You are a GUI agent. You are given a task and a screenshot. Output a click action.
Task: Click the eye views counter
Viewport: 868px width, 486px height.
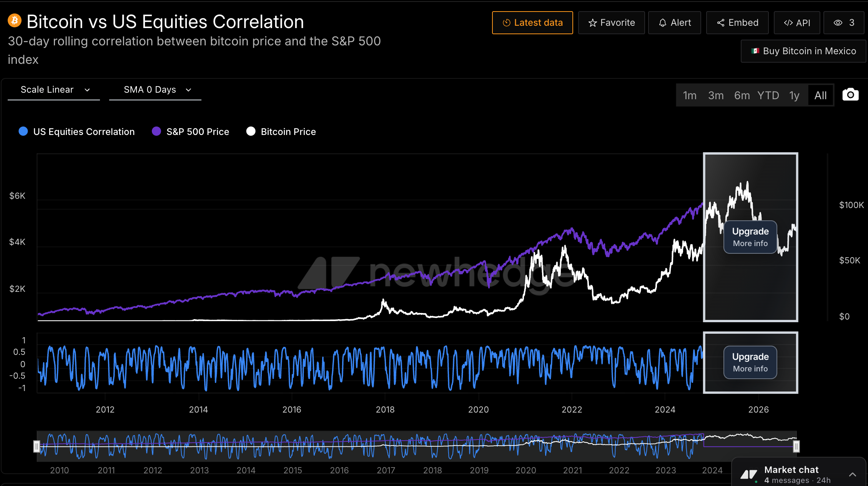tap(844, 23)
